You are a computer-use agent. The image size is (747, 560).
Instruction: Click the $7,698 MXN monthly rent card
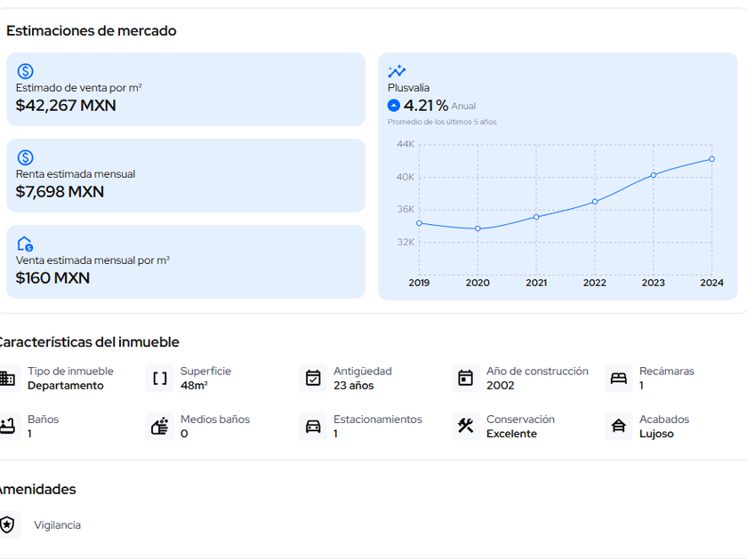click(x=186, y=175)
